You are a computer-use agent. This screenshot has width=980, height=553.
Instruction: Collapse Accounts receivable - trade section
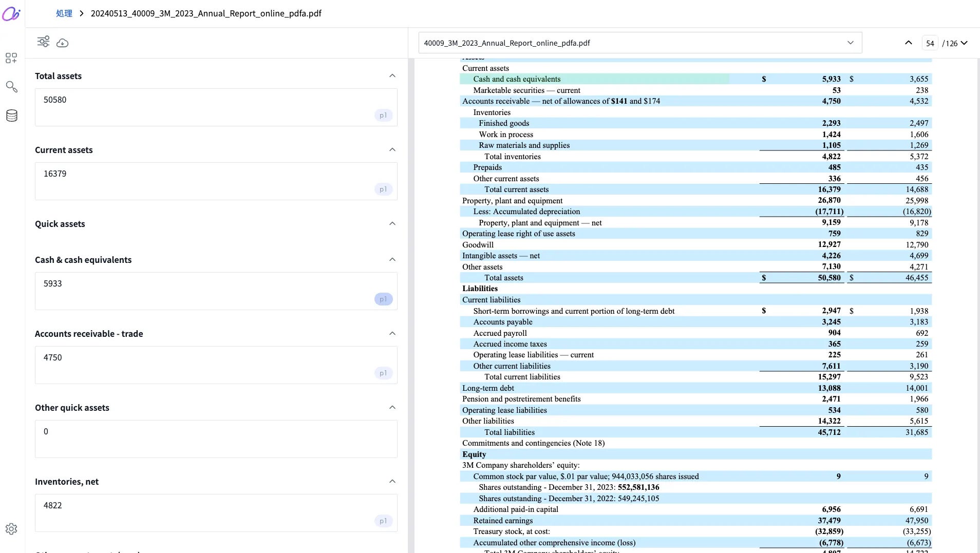coord(392,334)
